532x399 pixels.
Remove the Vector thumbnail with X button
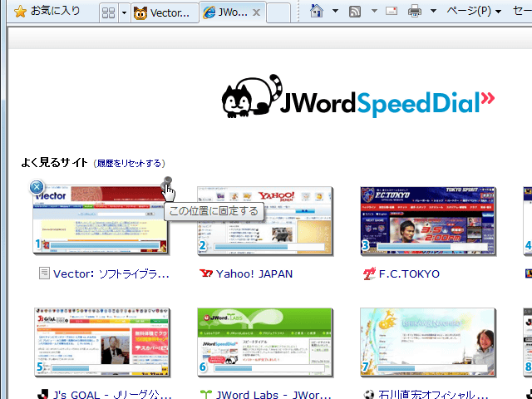[37, 187]
